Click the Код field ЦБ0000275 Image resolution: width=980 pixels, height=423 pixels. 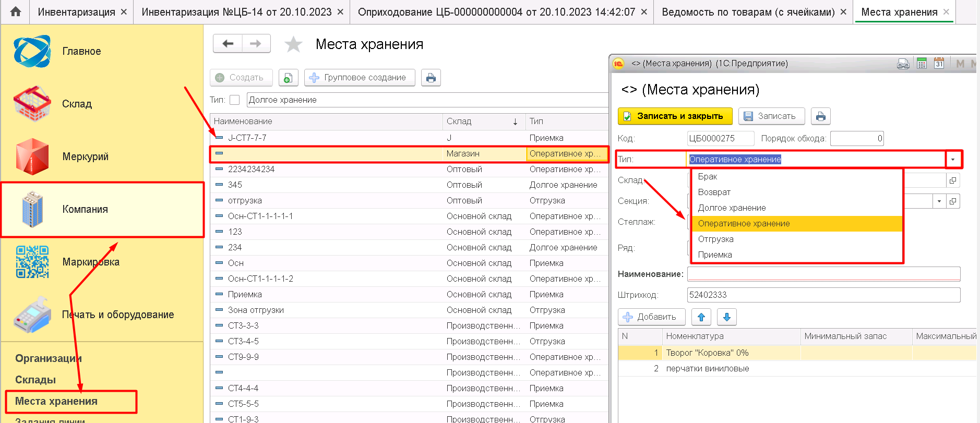(721, 138)
